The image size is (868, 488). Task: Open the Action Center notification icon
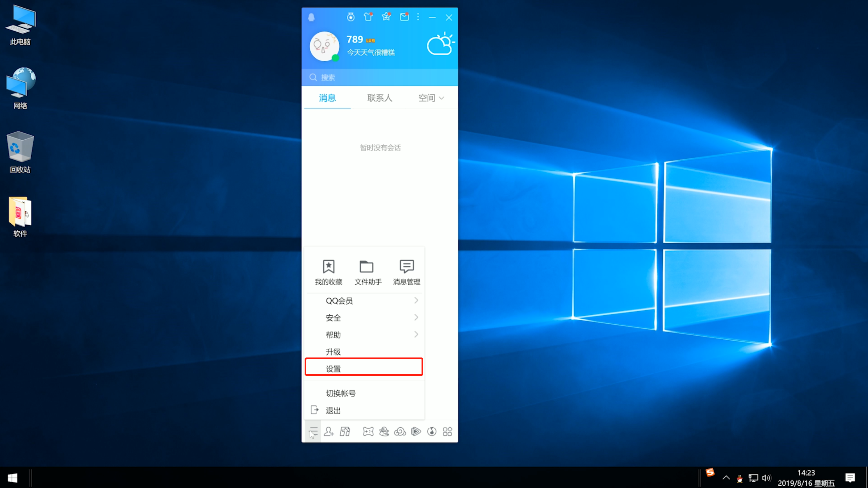coord(850,478)
